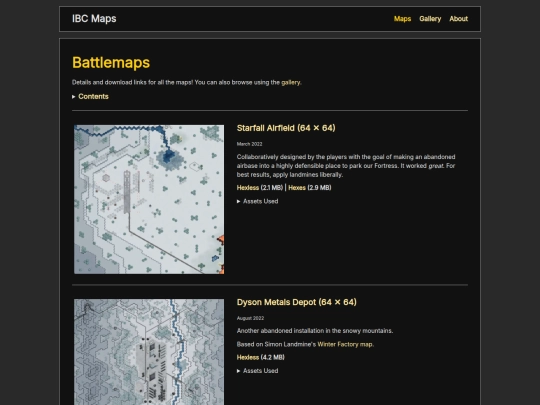Screen dimensions: 540x405
Task: Click the text 'Another abandoned installation in the snowy mountains.'
Action: coord(315,331)
